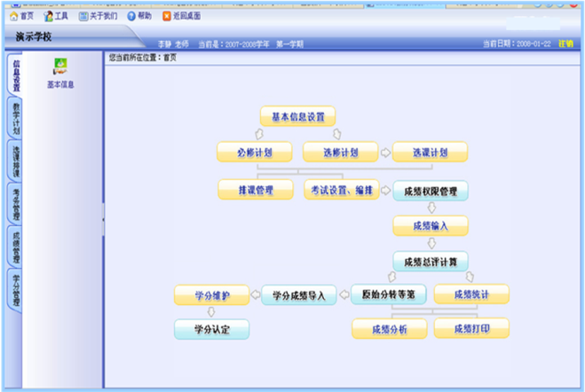Switch to the 信息设置 vertical tab
Screen dimensions: 585x392
[x=16, y=75]
